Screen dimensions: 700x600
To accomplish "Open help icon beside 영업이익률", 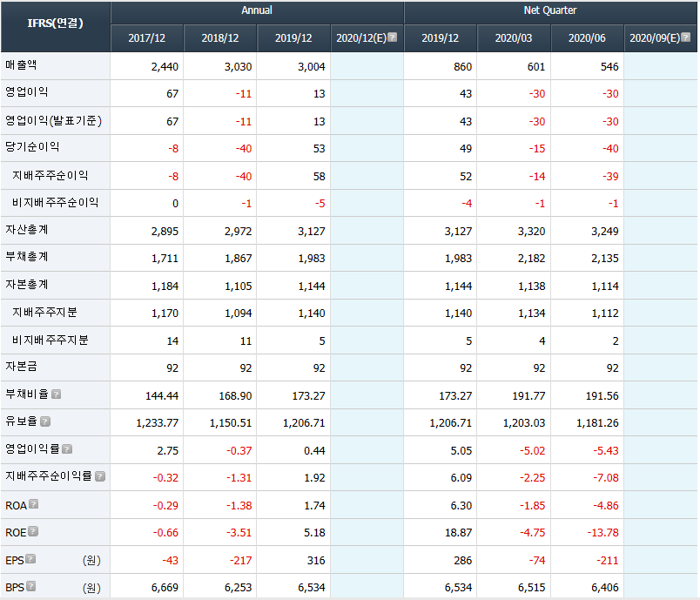I will [x=67, y=448].
